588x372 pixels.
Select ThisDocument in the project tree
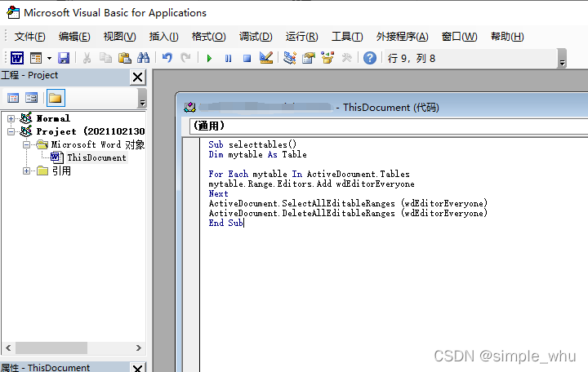tap(96, 157)
